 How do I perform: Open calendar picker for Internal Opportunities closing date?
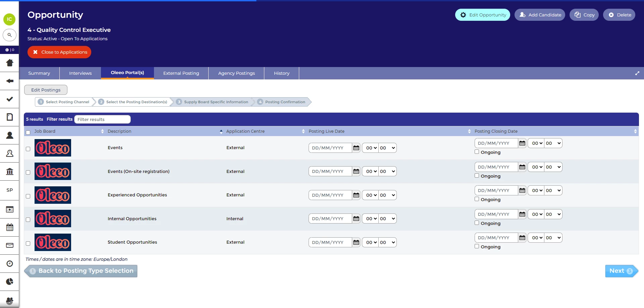pos(522,214)
